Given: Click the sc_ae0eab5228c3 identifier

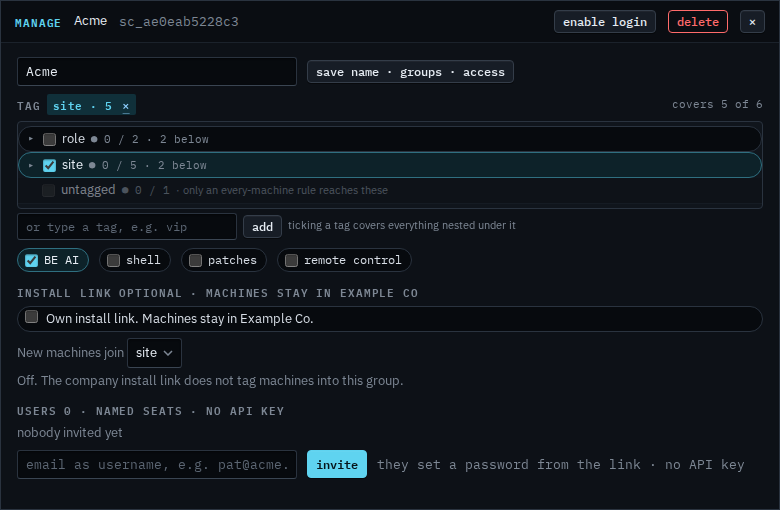Looking at the screenshot, I should (179, 22).
